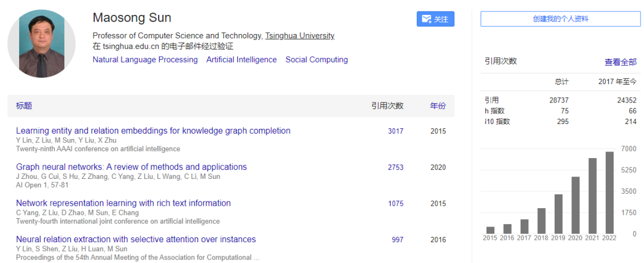This screenshot has height=263, width=644.
Task: Open the 1075 citations link
Action: pyautogui.click(x=395, y=204)
